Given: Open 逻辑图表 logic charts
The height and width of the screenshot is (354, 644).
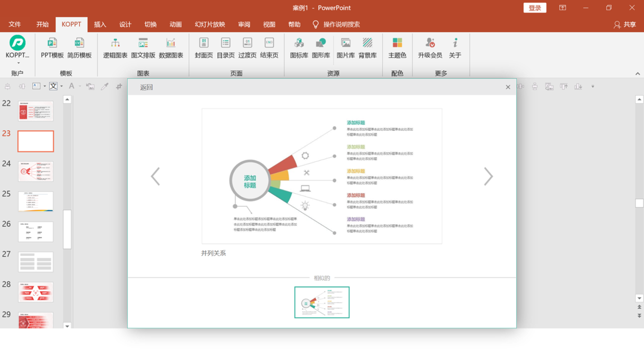Looking at the screenshot, I should click(115, 48).
